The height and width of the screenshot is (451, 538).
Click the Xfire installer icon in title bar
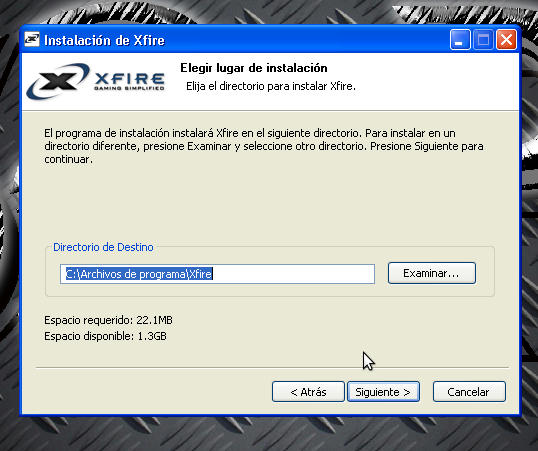click(x=32, y=40)
